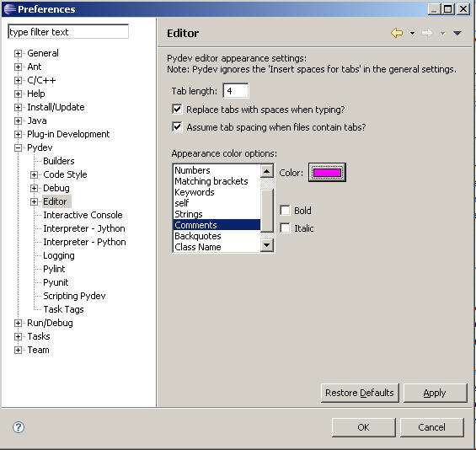This screenshot has width=476, height=450.
Task: Open the preferences page view menu triangle
Action: click(457, 33)
